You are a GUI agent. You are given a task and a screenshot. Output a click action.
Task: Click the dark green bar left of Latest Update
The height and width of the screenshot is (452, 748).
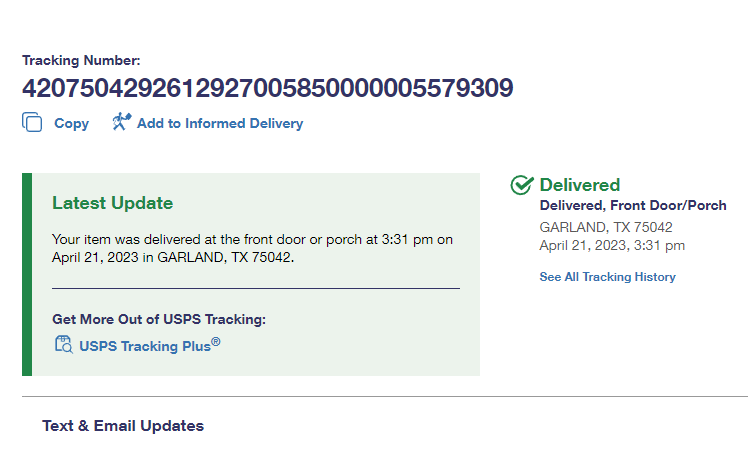click(x=27, y=274)
